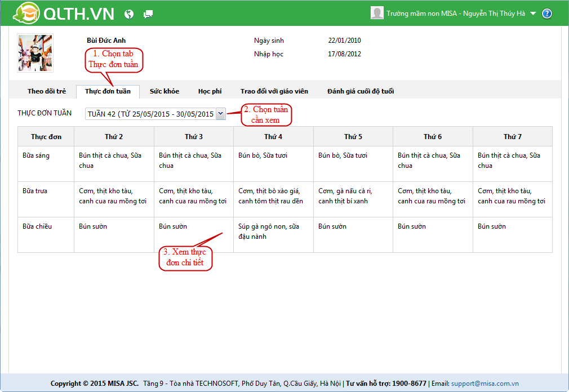Select the Bữa trưa row label
569x392 pixels.
pyautogui.click(x=35, y=191)
